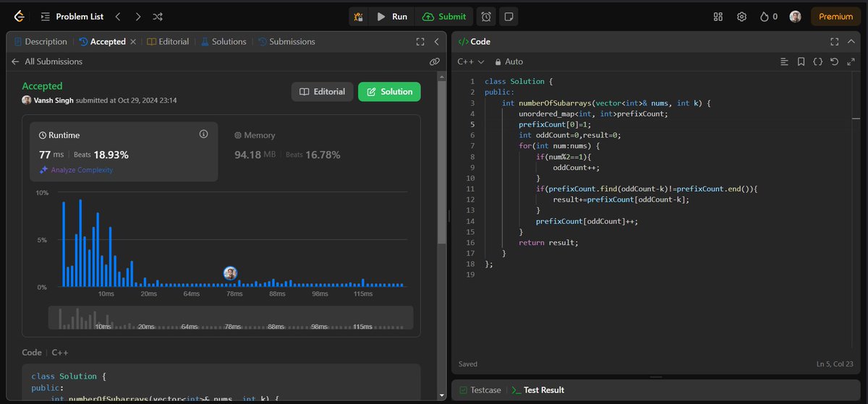Collapse the Code panel chevron
This screenshot has height=404, width=868.
(851, 42)
